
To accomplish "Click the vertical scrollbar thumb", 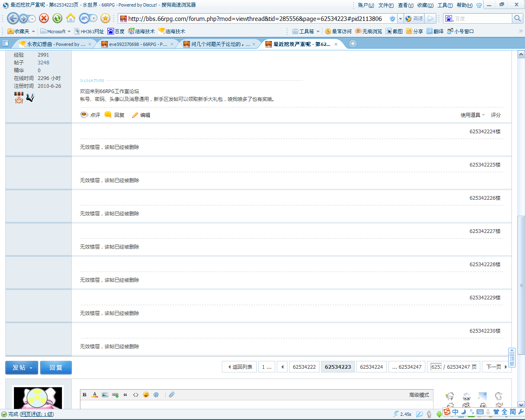I will (521, 285).
